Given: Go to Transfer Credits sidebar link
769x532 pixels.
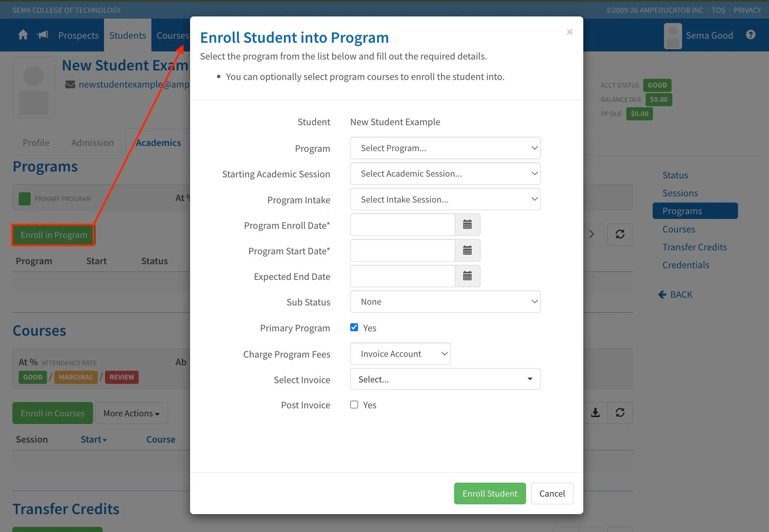Looking at the screenshot, I should (x=695, y=247).
